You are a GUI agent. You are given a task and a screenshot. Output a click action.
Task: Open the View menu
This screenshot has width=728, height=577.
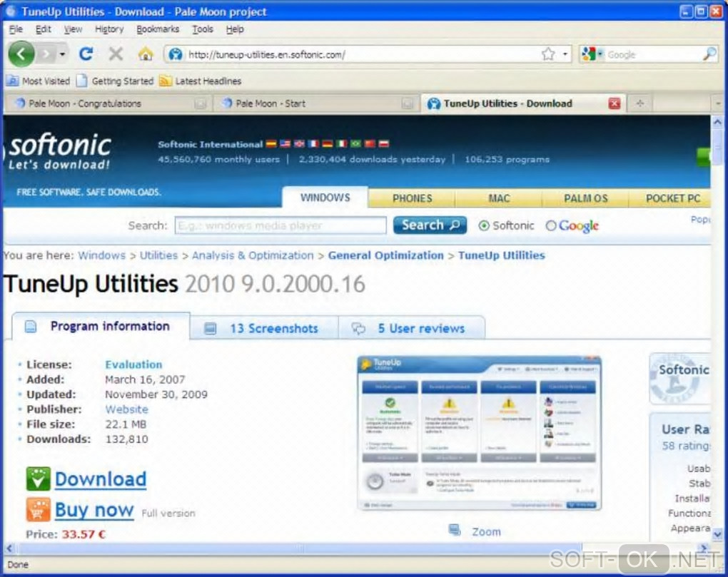73,29
